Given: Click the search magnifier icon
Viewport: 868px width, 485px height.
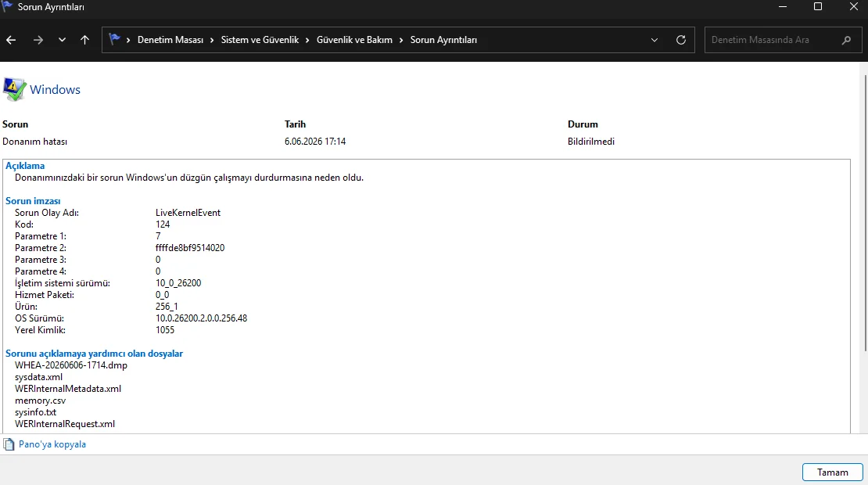Looking at the screenshot, I should [x=846, y=40].
